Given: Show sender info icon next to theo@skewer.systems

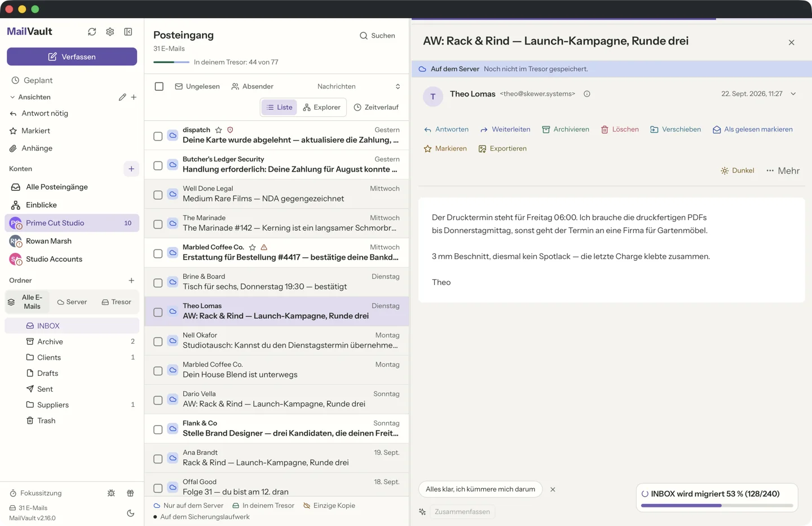Looking at the screenshot, I should 587,94.
